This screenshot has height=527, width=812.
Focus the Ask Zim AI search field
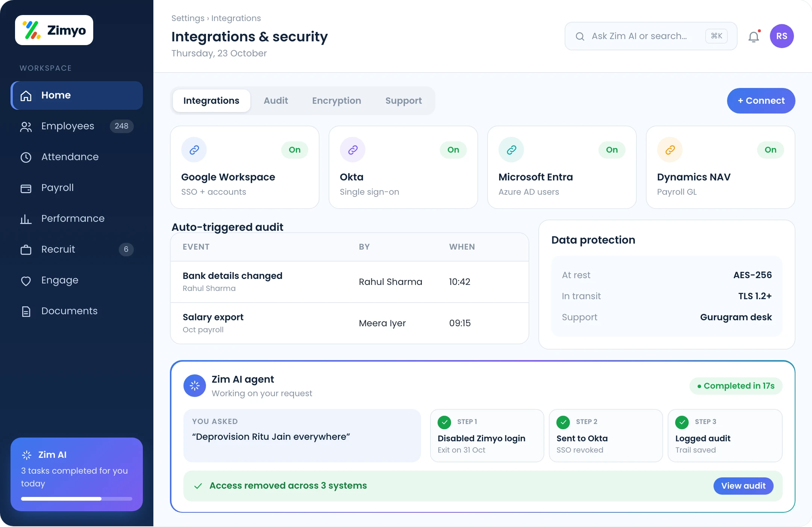651,36
